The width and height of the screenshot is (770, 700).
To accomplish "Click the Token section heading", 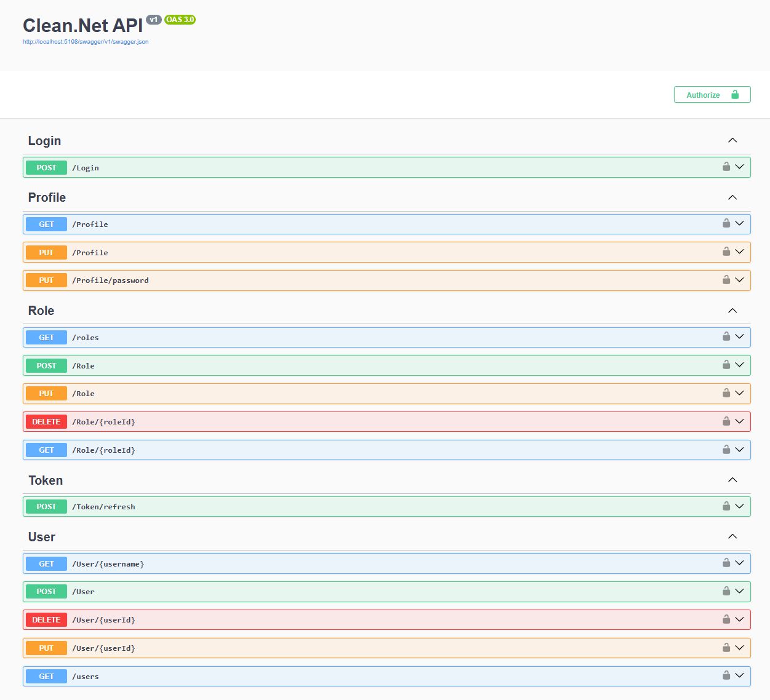I will [46, 480].
